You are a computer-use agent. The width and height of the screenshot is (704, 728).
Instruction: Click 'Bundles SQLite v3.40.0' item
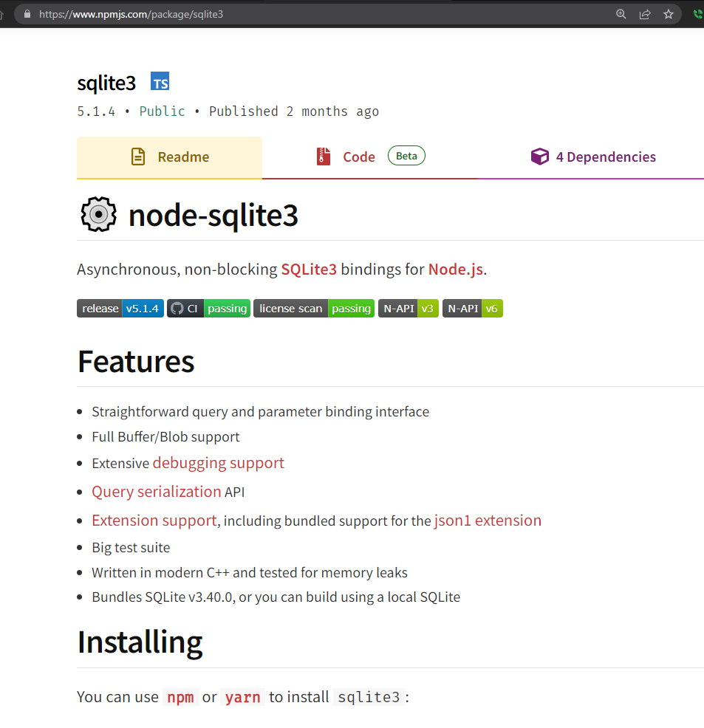(276, 597)
